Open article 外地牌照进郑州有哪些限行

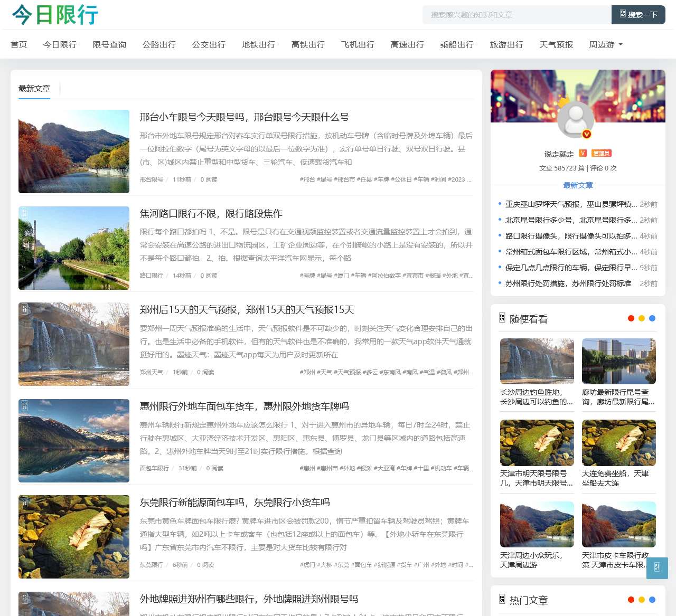[x=249, y=599]
